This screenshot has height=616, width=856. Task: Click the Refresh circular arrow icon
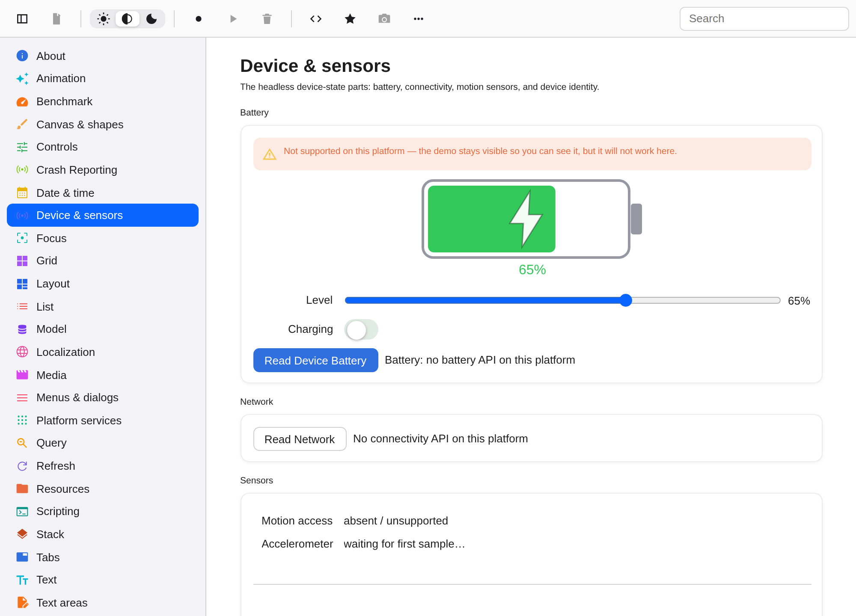pyautogui.click(x=22, y=466)
